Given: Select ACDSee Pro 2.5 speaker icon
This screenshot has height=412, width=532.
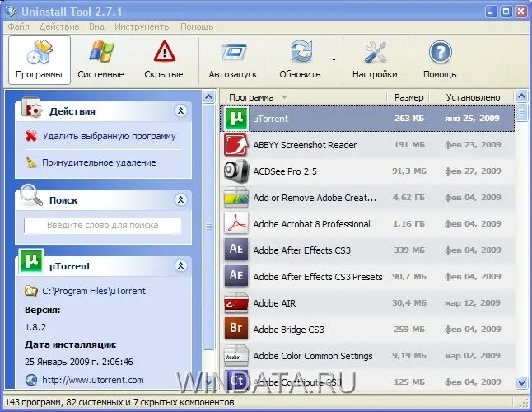Looking at the screenshot, I should [236, 171].
